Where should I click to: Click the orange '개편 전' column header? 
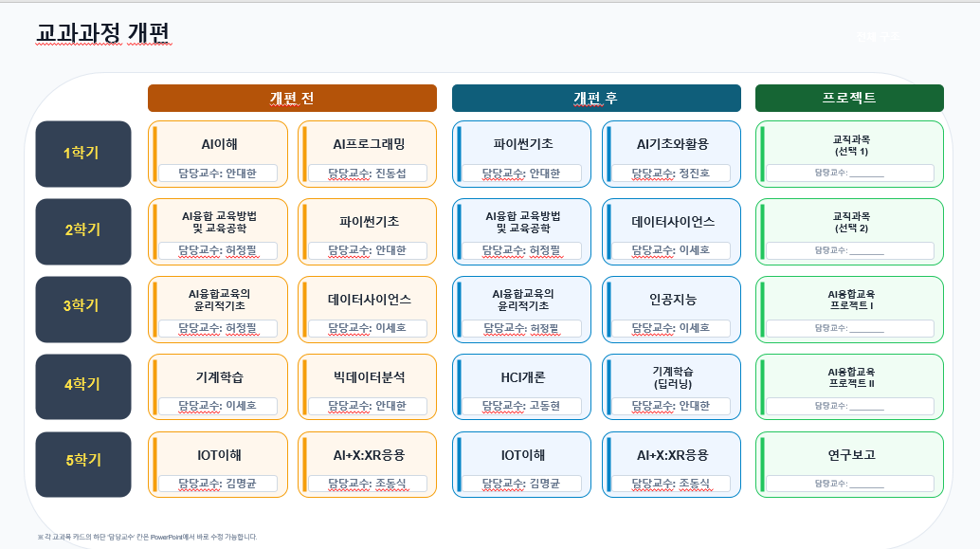tap(292, 99)
